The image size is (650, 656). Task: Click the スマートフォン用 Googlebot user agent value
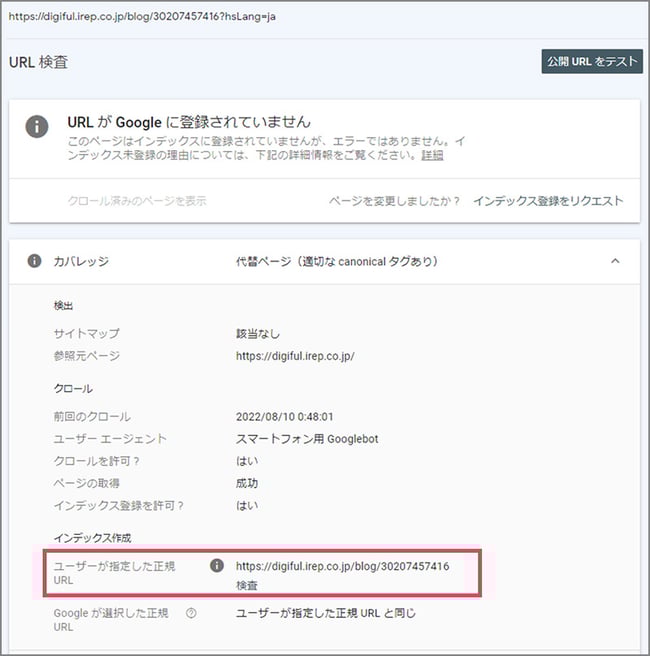[306, 438]
